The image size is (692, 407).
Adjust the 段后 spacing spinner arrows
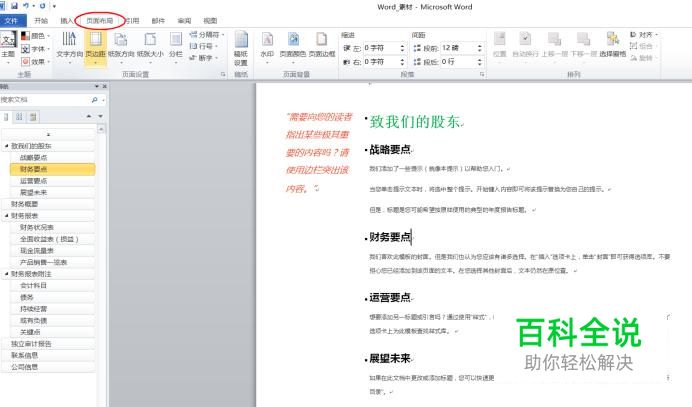480,62
